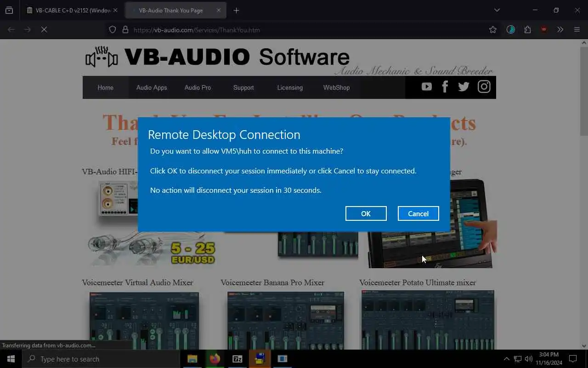The height and width of the screenshot is (368, 588).
Task: Click the VB-Audio speaker logo
Action: (102, 57)
